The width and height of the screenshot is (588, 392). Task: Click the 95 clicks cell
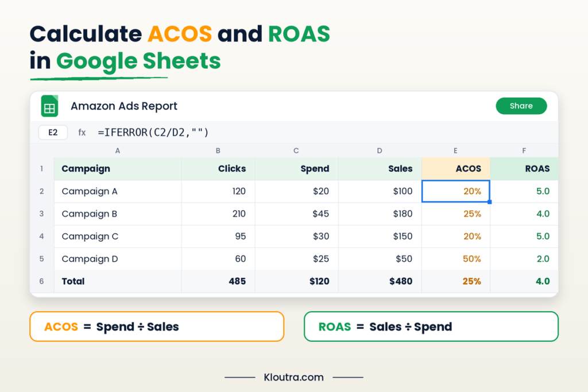coord(218,236)
